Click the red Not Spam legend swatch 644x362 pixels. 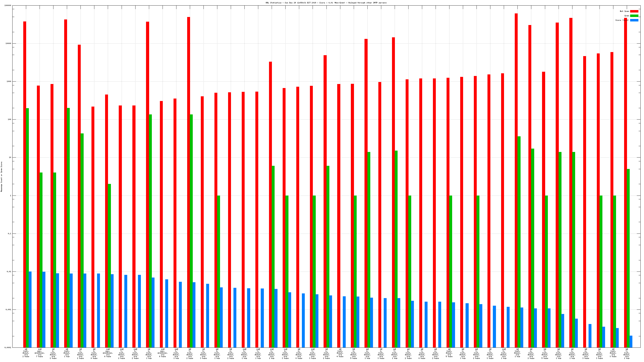(x=634, y=11)
